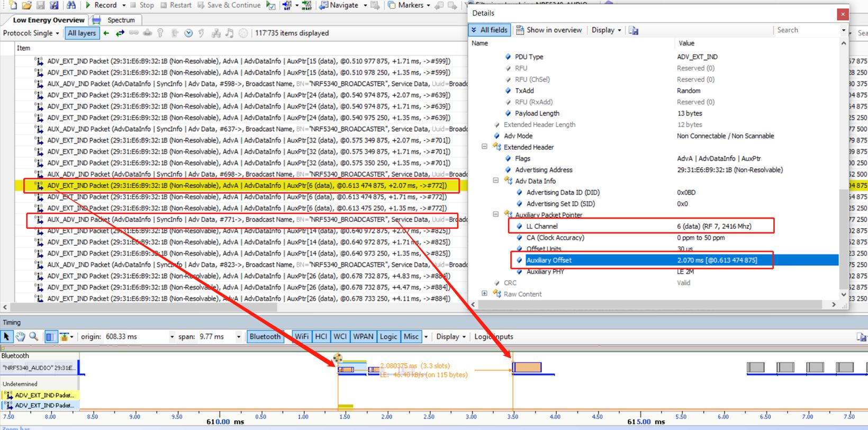The image size is (868, 430).
Task: Open the Protocol: Single dropdown
Action: coord(31,33)
